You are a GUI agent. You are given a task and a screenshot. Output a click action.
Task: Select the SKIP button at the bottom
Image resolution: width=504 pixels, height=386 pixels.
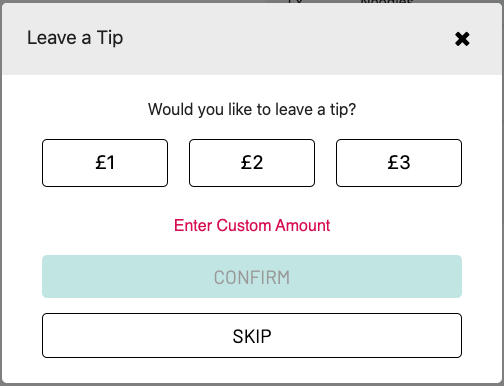252,336
